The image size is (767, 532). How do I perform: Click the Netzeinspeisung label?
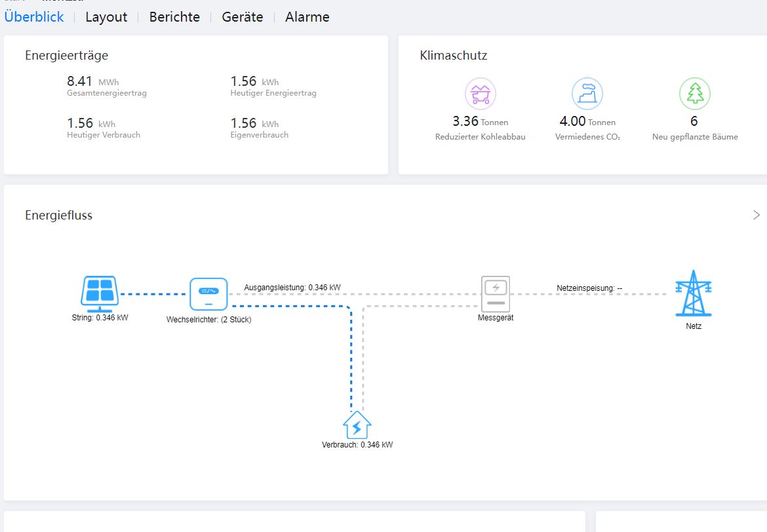[x=589, y=288]
